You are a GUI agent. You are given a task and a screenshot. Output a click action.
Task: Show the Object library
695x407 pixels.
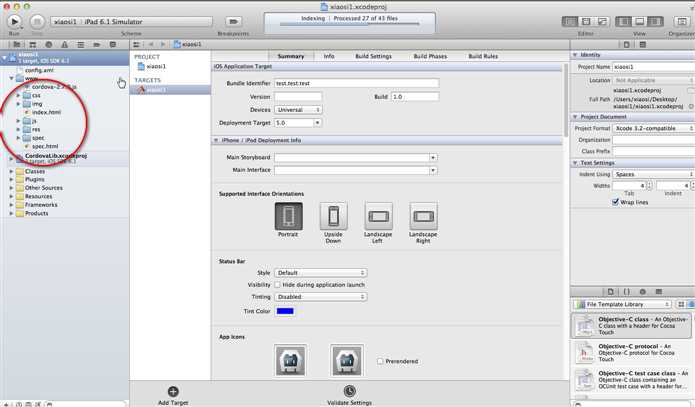642,291
